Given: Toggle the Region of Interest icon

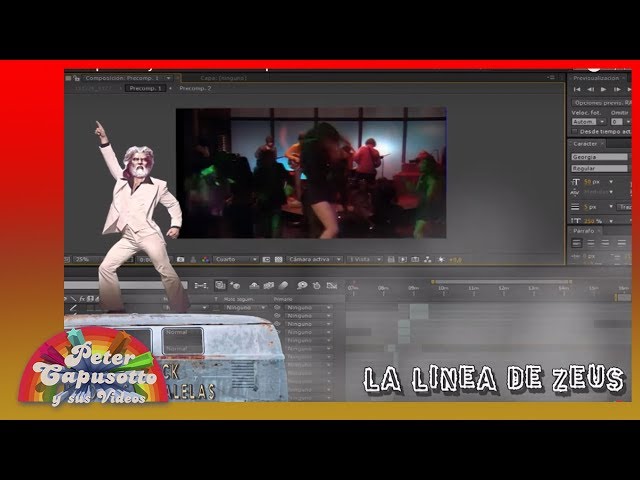Looking at the screenshot, I should point(266,260).
